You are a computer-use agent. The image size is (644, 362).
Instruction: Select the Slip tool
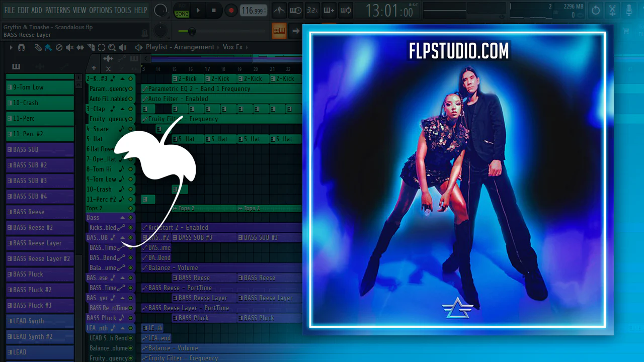[80, 47]
